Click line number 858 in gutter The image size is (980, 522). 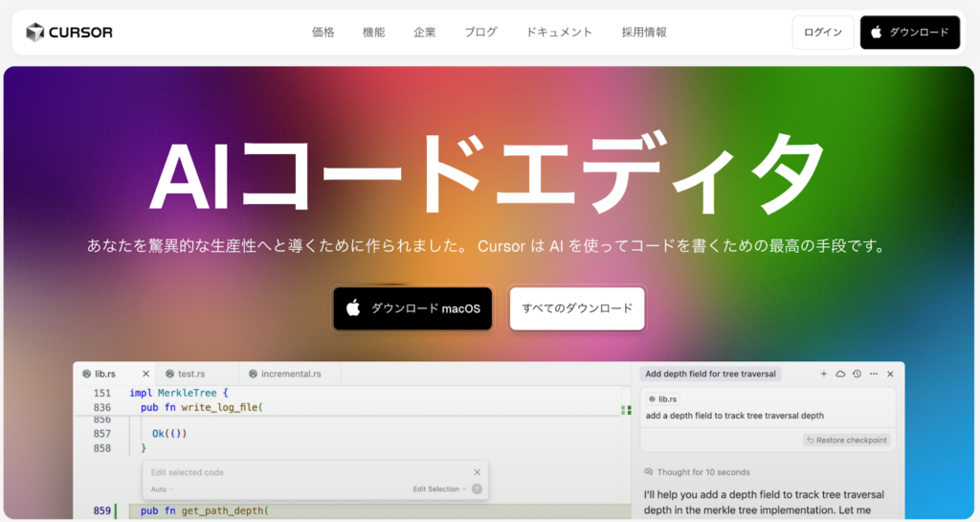coord(101,448)
